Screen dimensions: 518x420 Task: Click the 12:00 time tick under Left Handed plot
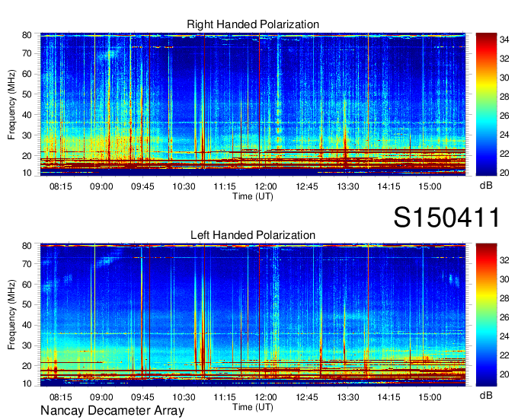266,397
